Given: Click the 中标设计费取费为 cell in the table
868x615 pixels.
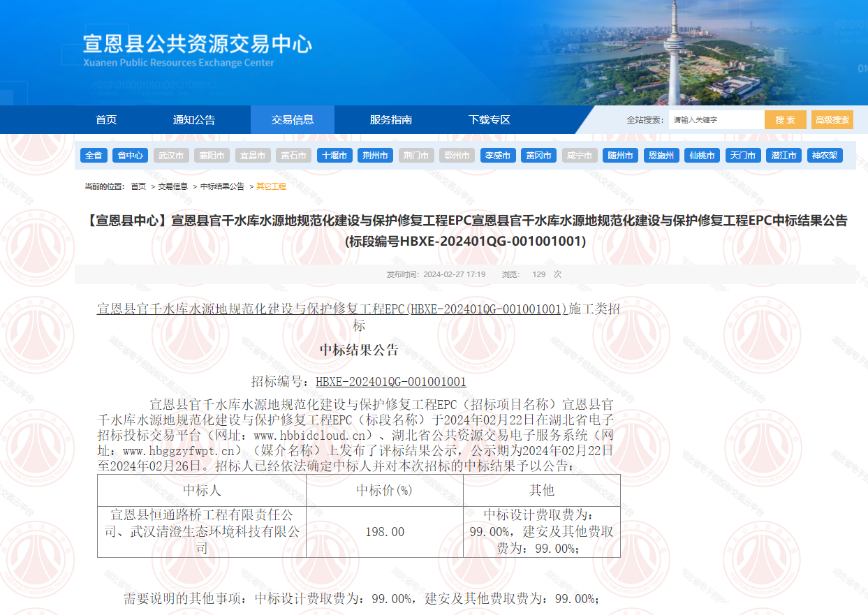Looking at the screenshot, I should pos(542,532).
